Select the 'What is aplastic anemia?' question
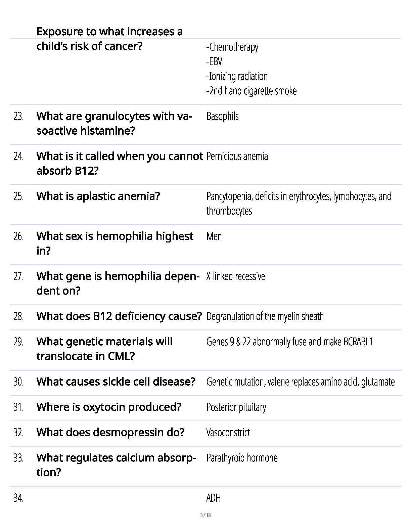This screenshot has height=532, width=411. [x=98, y=196]
